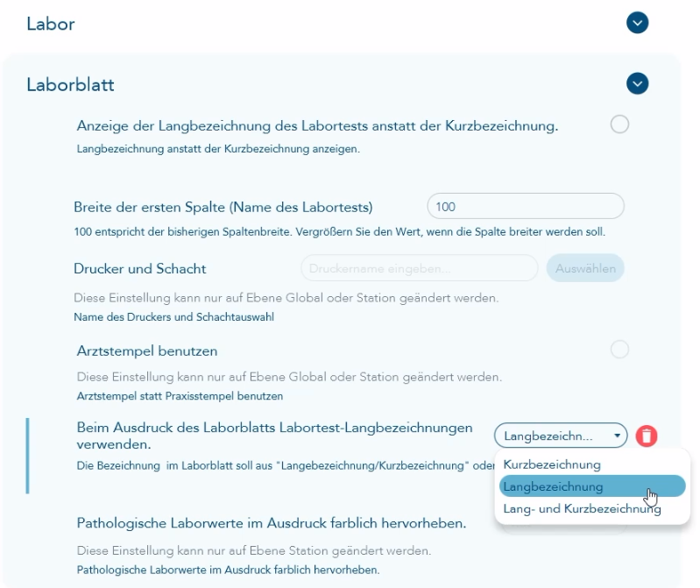Viewport: 700px width, 588px height.
Task: Click the Auswählen button
Action: click(585, 268)
